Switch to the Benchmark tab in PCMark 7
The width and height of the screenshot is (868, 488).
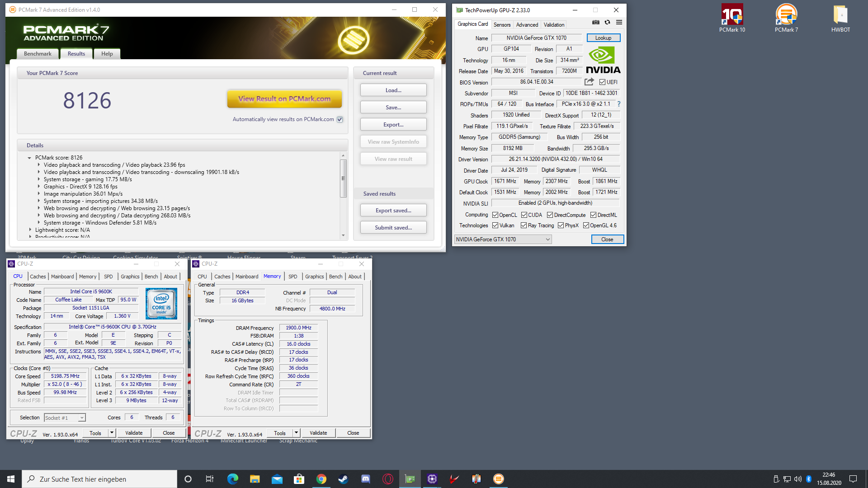coord(38,54)
